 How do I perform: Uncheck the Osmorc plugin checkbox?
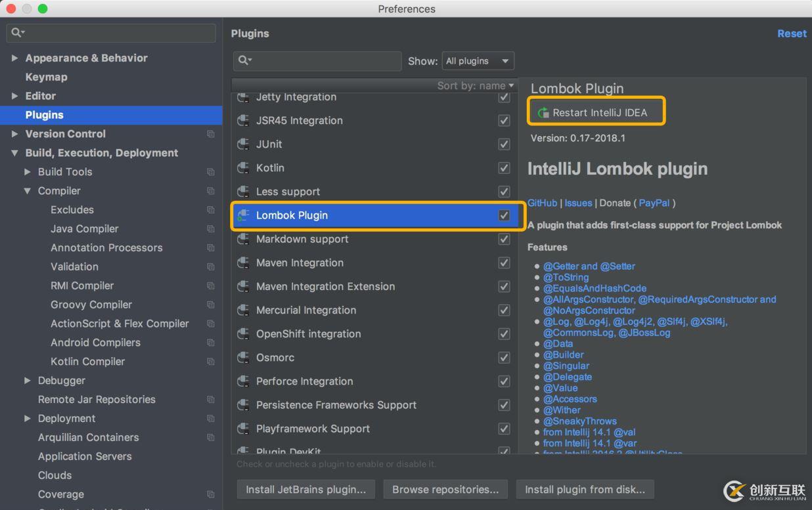(x=504, y=358)
